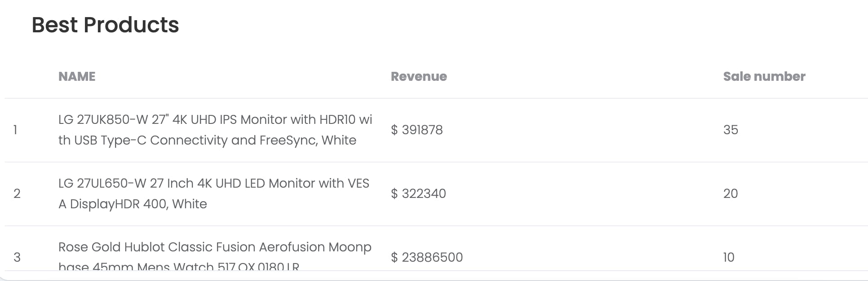Click the $ 322340 revenue value

[x=418, y=193]
